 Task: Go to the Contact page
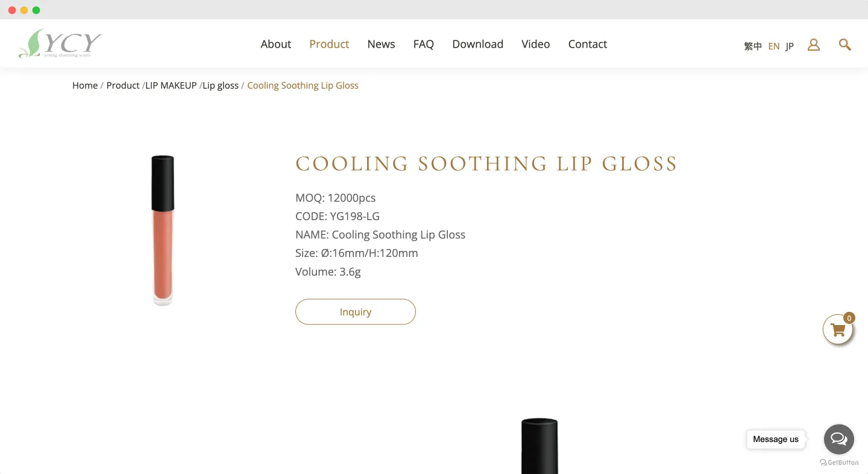click(588, 44)
